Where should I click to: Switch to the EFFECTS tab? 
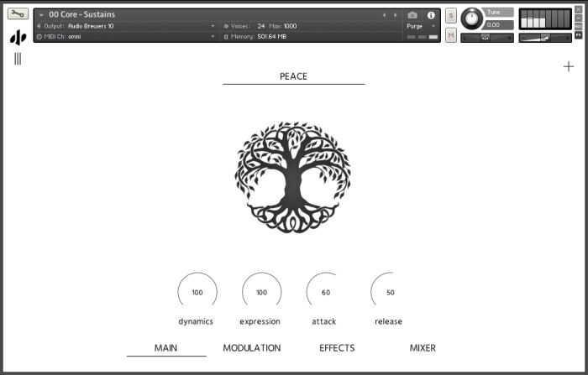337,348
